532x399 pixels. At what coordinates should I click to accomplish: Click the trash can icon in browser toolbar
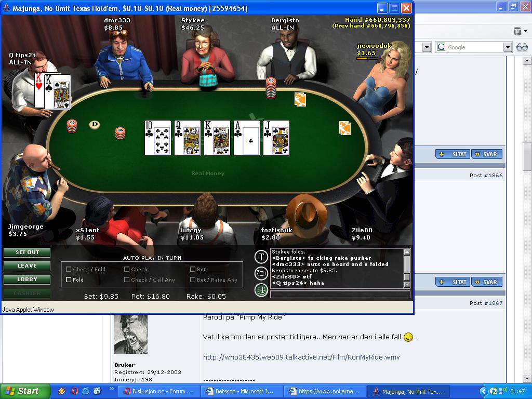pyautogui.click(x=517, y=31)
